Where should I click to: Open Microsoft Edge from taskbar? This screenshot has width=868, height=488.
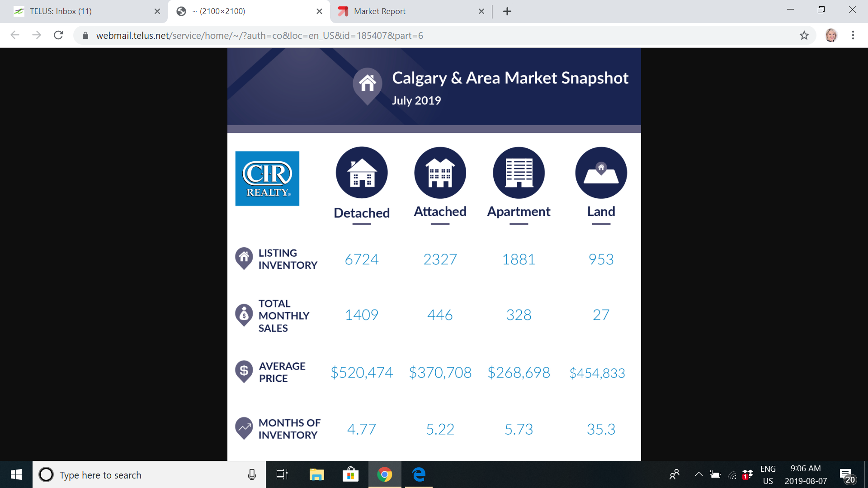point(419,474)
